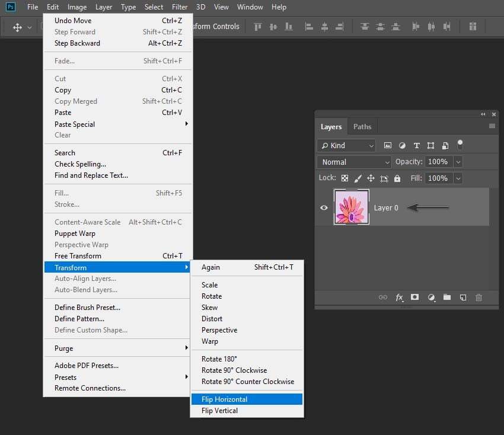
Task: Click Distribute left edges icon
Action: [x=416, y=27]
